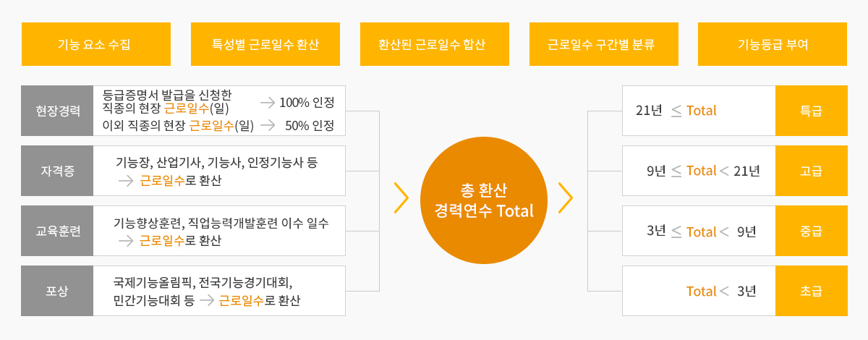This screenshot has width=868, height=340.
Task: Select the 특성별 근로일수 환산 step header
Action: tap(265, 44)
